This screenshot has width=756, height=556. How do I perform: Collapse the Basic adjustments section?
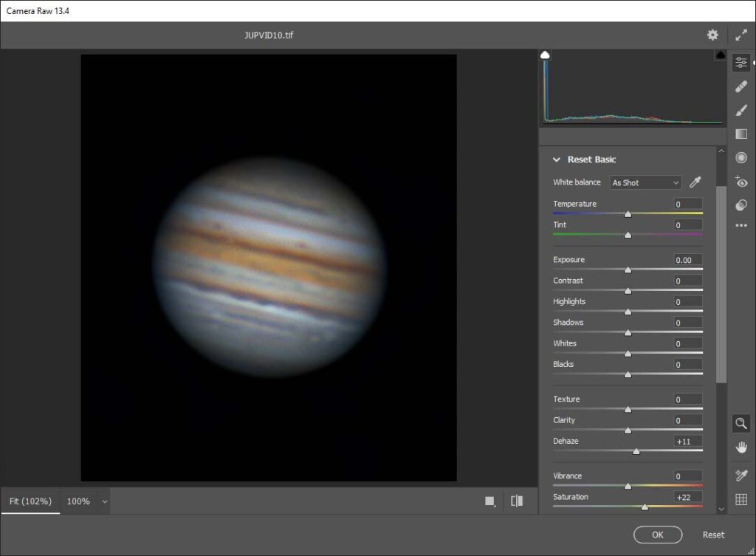(556, 159)
